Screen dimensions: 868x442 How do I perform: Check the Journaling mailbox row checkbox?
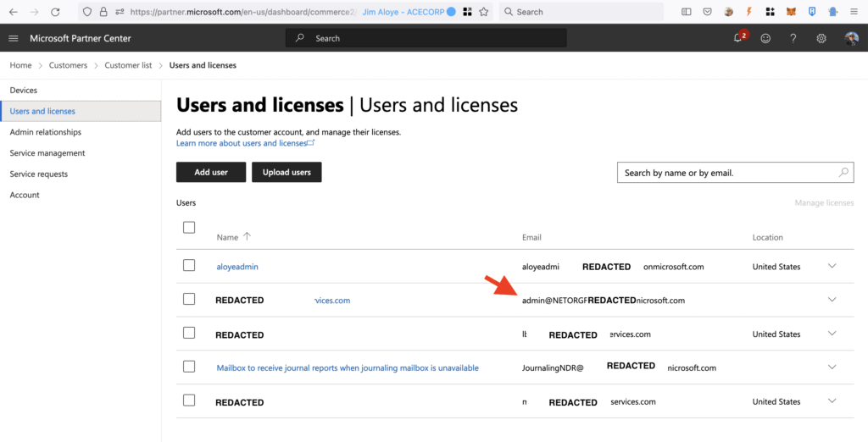coord(189,367)
